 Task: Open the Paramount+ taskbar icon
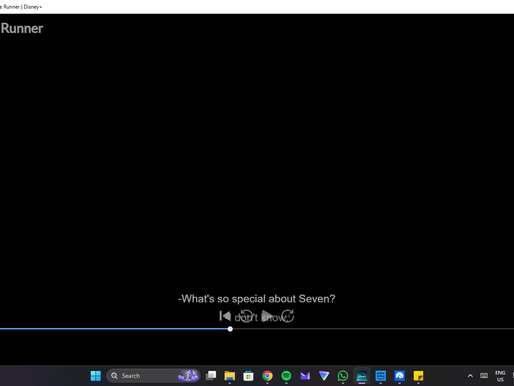coord(399,376)
